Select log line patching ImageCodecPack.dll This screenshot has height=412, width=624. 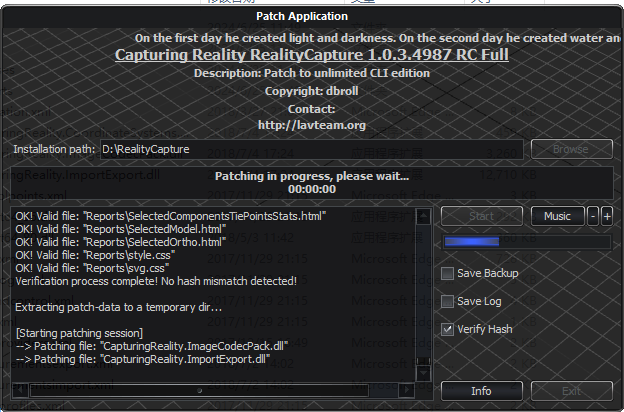tap(152, 346)
